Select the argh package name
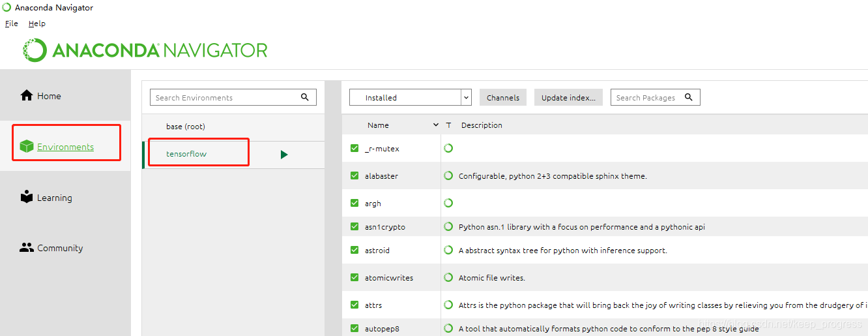 373,203
